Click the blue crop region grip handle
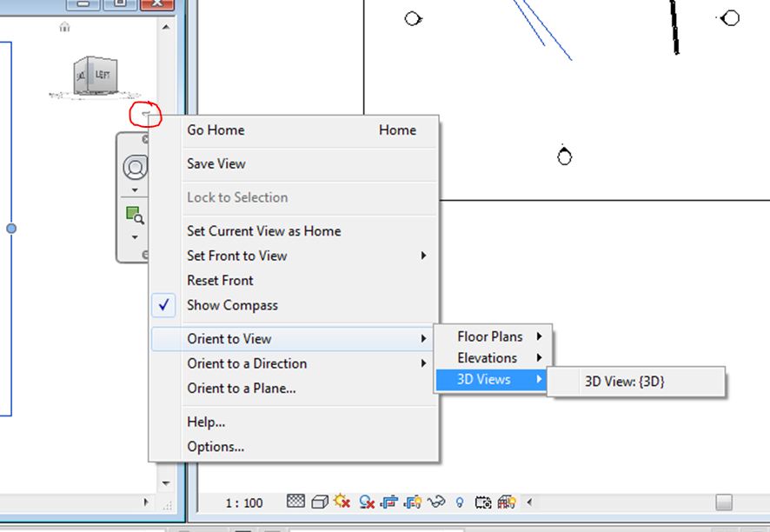The width and height of the screenshot is (770, 532). [x=10, y=229]
